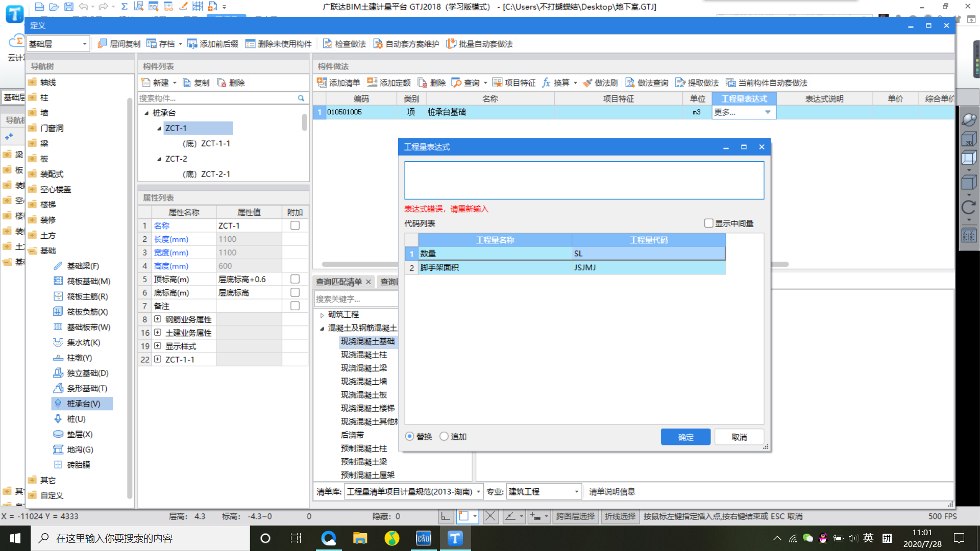Click the search magnifier in component search box
This screenshot has width=980, height=551.
click(301, 98)
